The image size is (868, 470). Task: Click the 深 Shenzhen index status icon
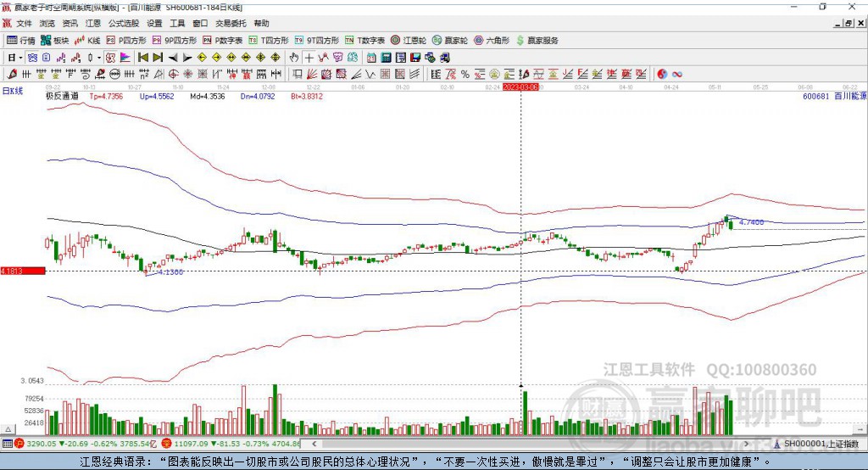coord(167,444)
